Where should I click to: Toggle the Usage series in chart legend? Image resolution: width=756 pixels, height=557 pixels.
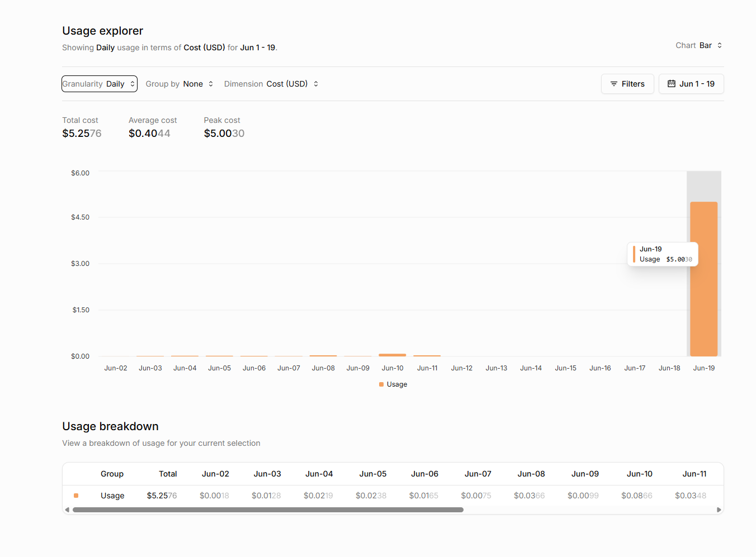click(x=393, y=384)
